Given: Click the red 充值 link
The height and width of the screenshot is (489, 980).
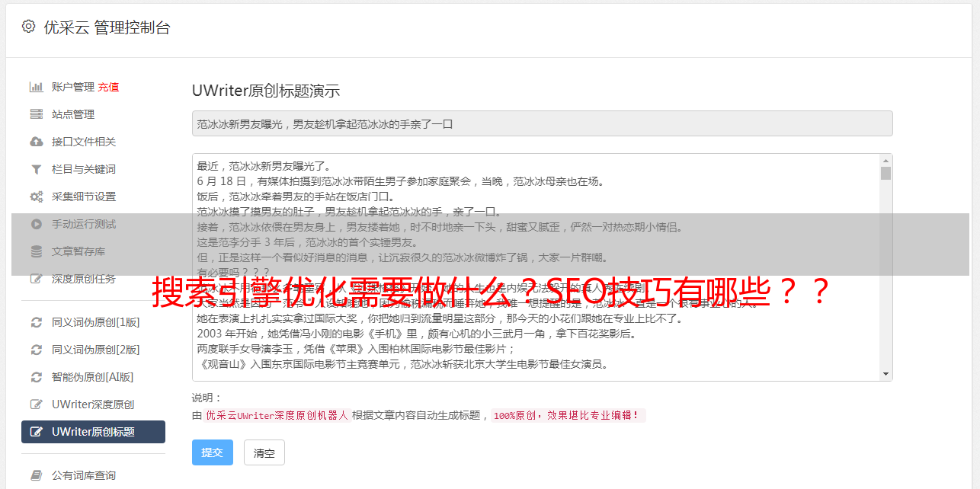Looking at the screenshot, I should (108, 87).
